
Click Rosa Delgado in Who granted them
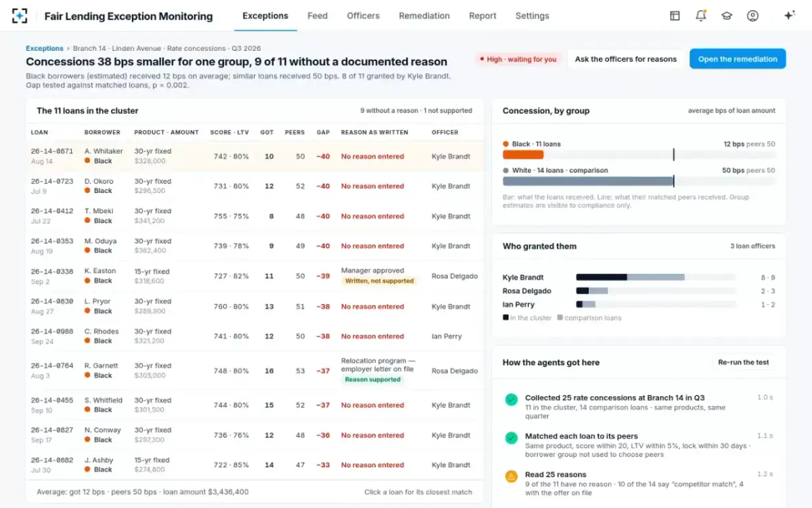(527, 291)
